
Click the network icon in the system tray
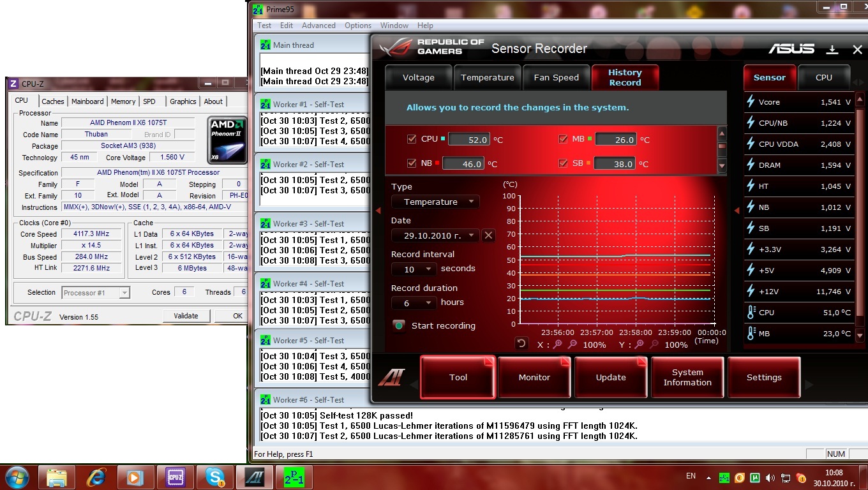click(x=786, y=477)
